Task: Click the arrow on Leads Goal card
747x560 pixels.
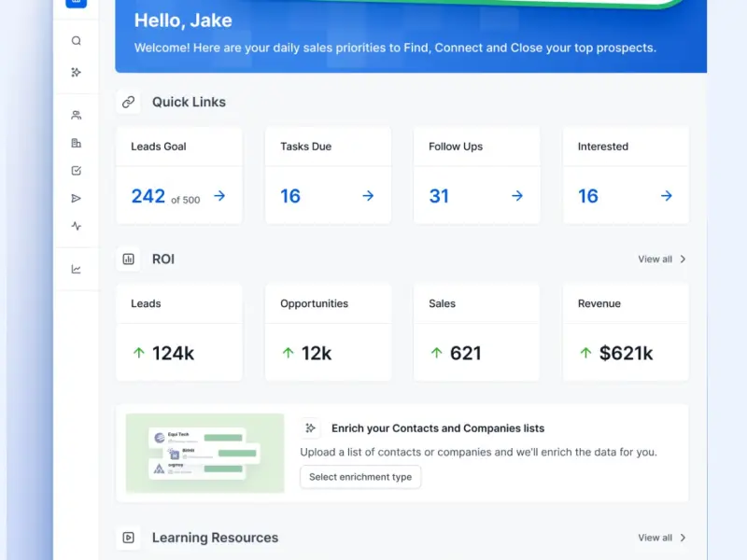Action: 219,196
